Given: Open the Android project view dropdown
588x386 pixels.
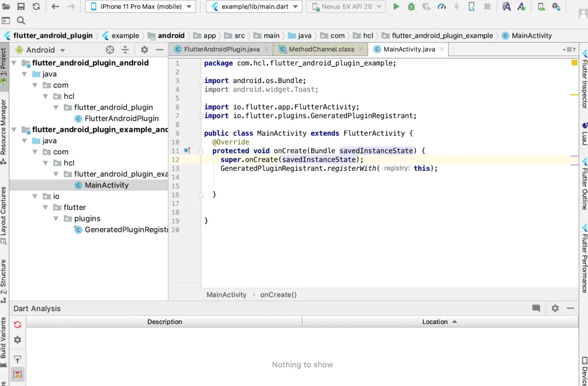Looking at the screenshot, I should pos(41,50).
